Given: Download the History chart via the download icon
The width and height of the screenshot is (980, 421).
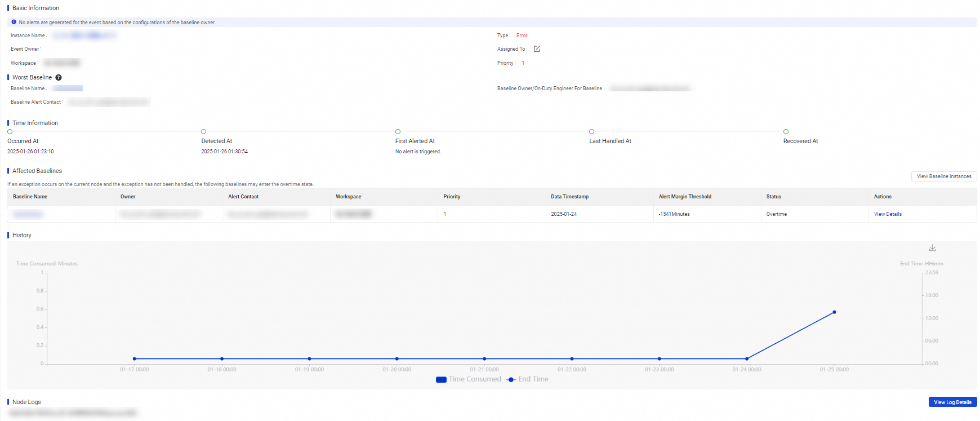Looking at the screenshot, I should pyautogui.click(x=932, y=248).
